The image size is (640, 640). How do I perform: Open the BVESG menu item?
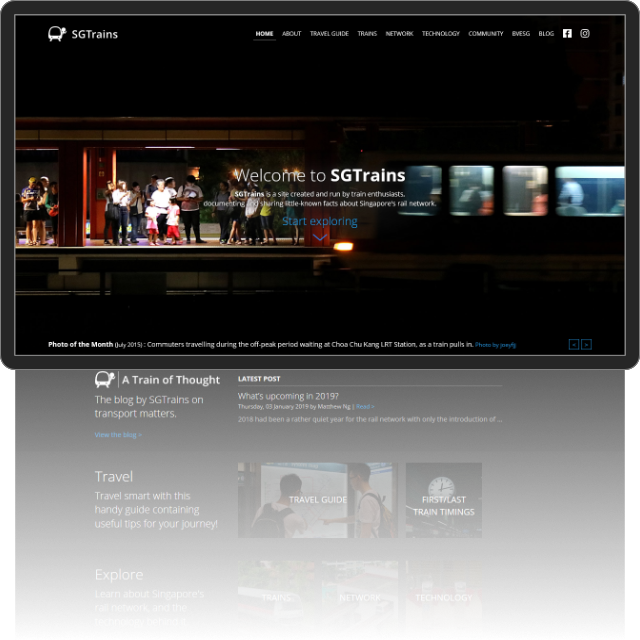tap(521, 33)
